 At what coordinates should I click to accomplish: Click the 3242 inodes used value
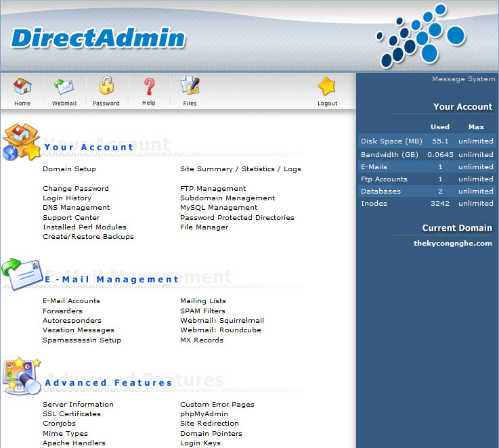click(x=440, y=203)
